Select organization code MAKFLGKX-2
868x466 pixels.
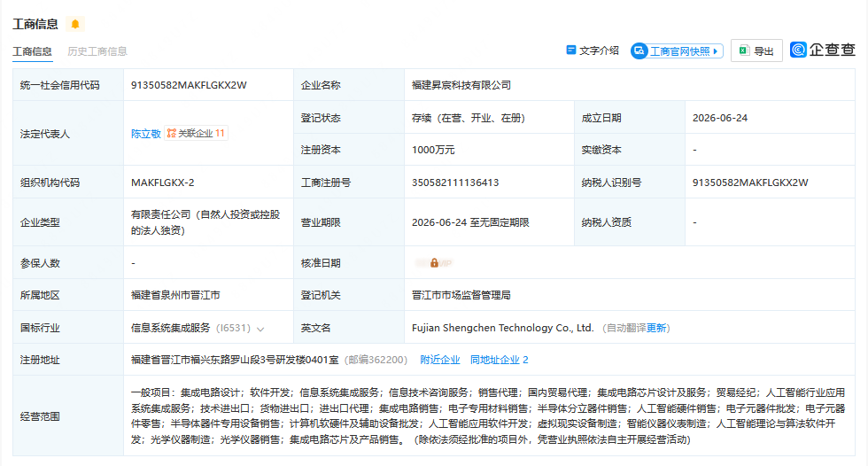[163, 183]
